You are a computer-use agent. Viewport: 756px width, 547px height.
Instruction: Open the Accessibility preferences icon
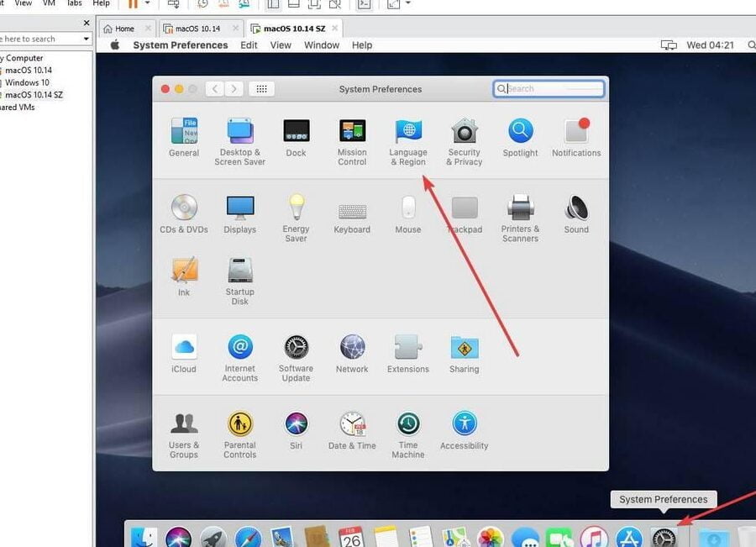[464, 424]
